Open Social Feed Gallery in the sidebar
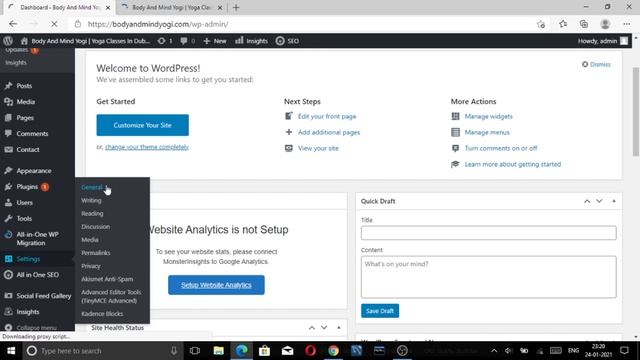Viewport: 640px width, 360px height. 44,296
